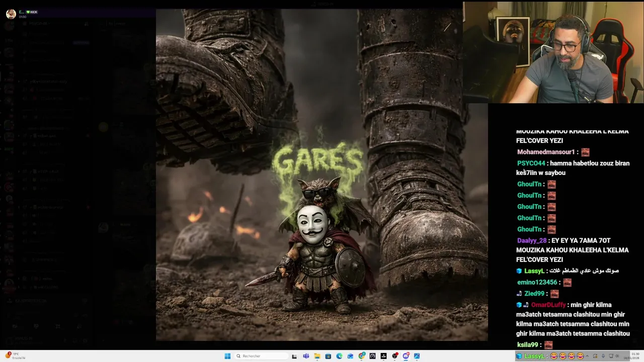Click username OmarDLuffy in chat
The width and height of the screenshot is (644, 362).
tap(548, 305)
